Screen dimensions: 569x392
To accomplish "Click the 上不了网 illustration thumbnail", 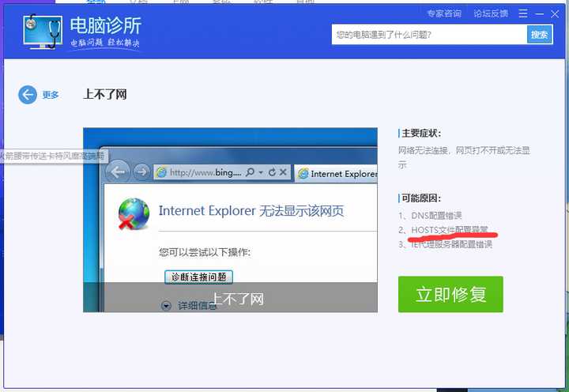I will pyautogui.click(x=230, y=220).
